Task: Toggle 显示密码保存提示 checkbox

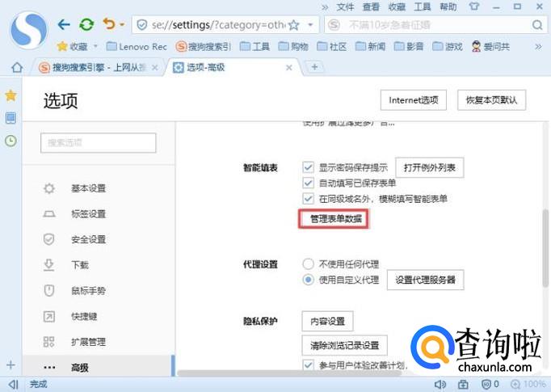Action: click(308, 167)
